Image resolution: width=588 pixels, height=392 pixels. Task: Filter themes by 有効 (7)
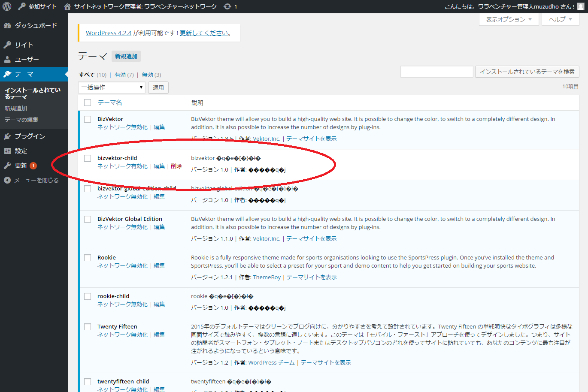point(124,75)
